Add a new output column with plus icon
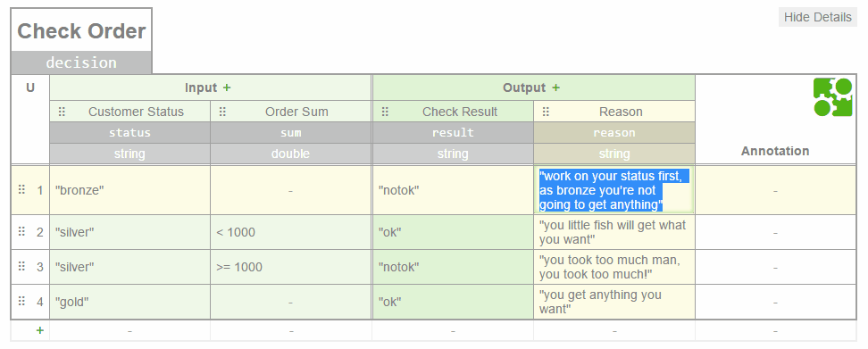The height and width of the screenshot is (349, 868). (x=555, y=88)
